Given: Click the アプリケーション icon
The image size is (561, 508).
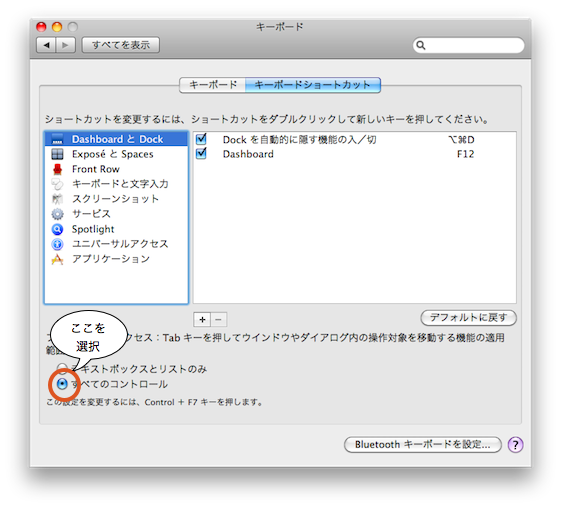Looking at the screenshot, I should [57, 259].
